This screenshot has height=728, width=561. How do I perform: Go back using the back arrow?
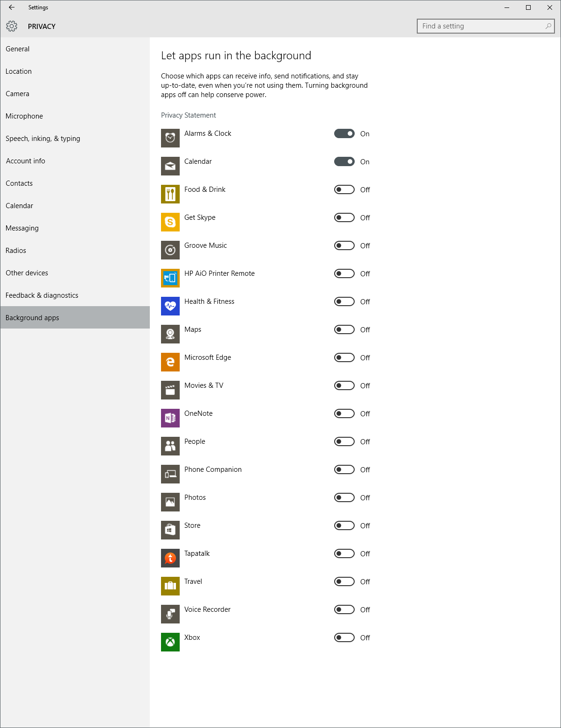12,7
